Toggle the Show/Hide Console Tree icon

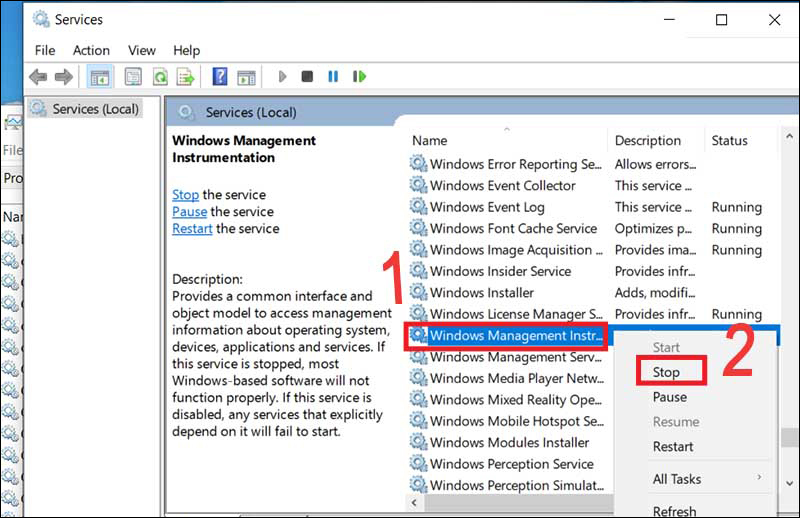pyautogui.click(x=99, y=77)
